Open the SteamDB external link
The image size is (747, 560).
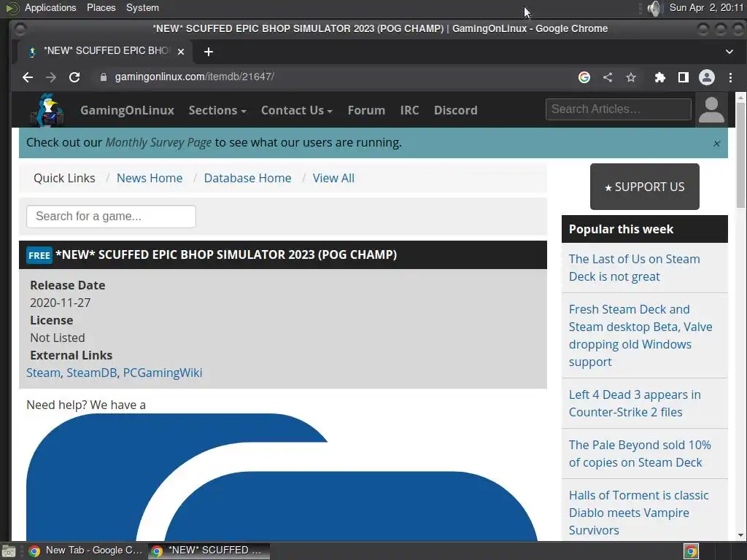click(91, 373)
